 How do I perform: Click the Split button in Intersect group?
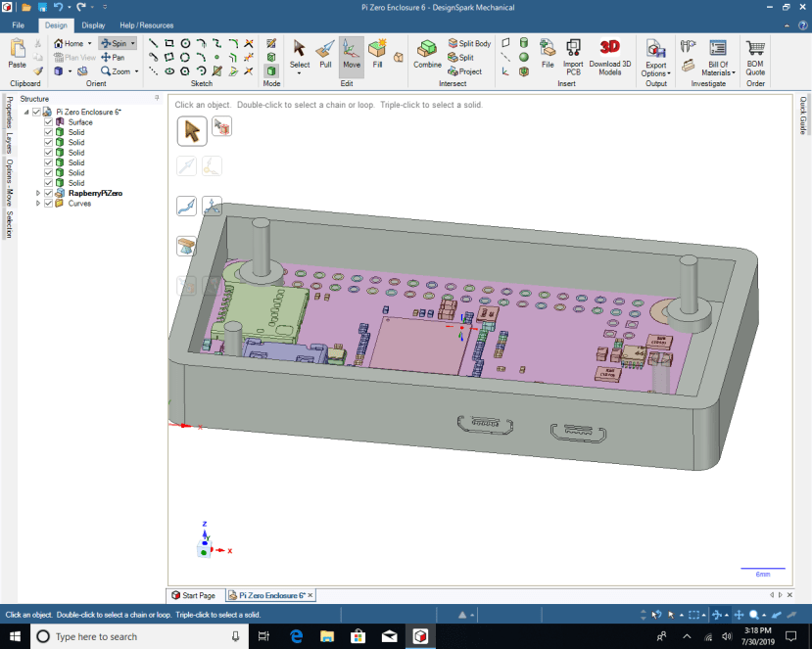[x=461, y=58]
